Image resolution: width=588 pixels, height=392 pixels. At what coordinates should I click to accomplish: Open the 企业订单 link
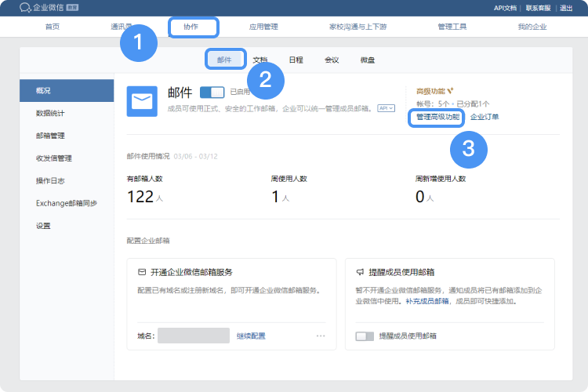(x=485, y=117)
